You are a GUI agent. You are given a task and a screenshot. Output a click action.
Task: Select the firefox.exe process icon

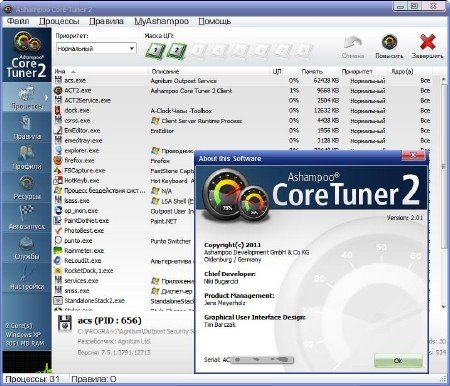coord(58,160)
